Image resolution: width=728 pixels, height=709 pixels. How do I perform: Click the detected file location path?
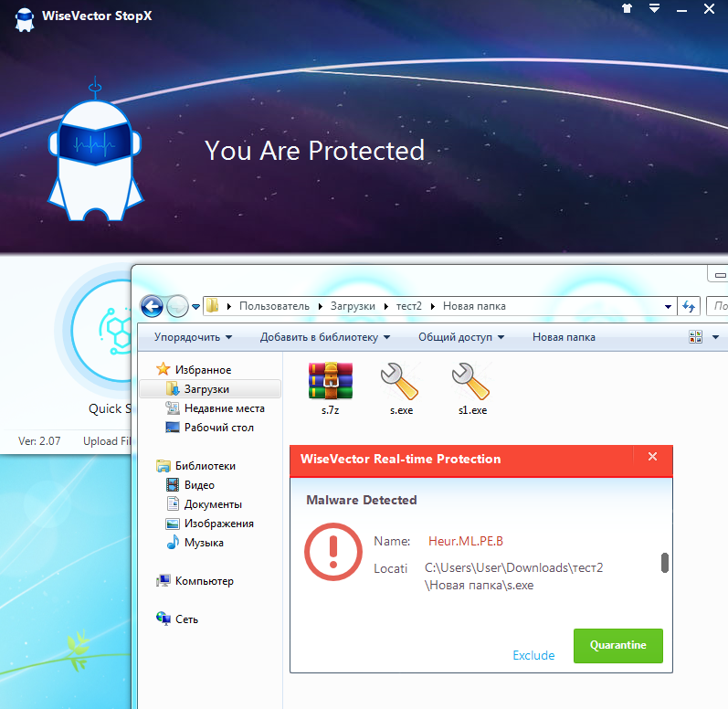click(x=513, y=577)
